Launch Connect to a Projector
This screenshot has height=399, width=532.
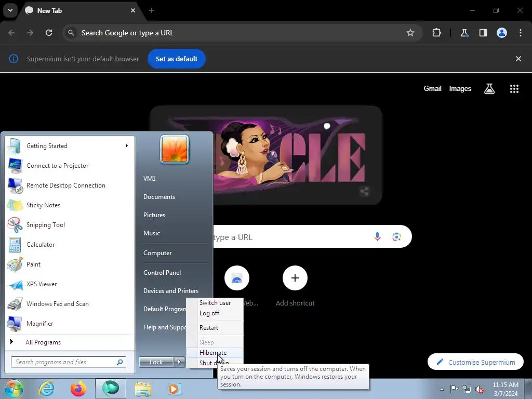pos(69,166)
